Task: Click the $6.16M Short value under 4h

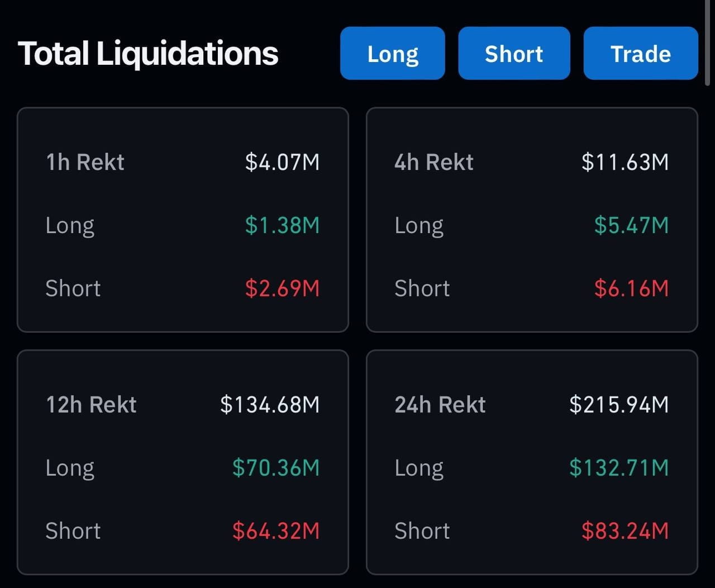Action: coord(632,289)
